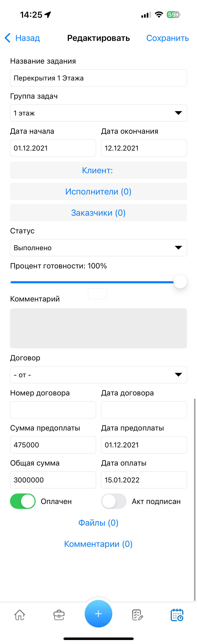Expand the Договор dropdown
This screenshot has height=644, width=197.
pos(98,375)
